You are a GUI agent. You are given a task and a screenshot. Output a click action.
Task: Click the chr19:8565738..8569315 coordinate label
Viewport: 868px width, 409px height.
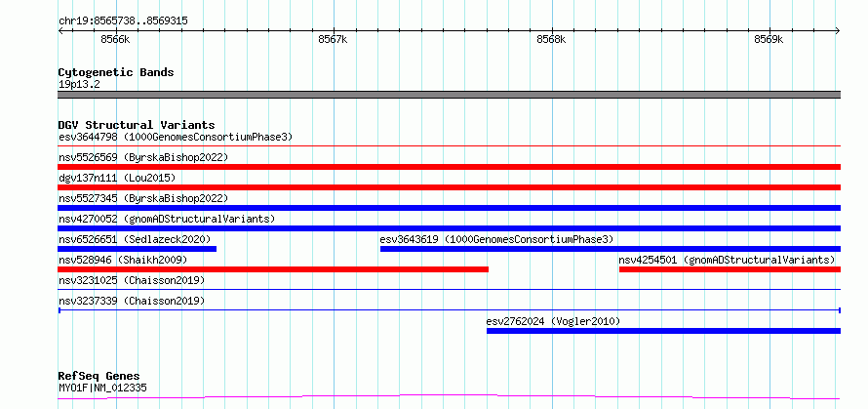click(x=123, y=20)
